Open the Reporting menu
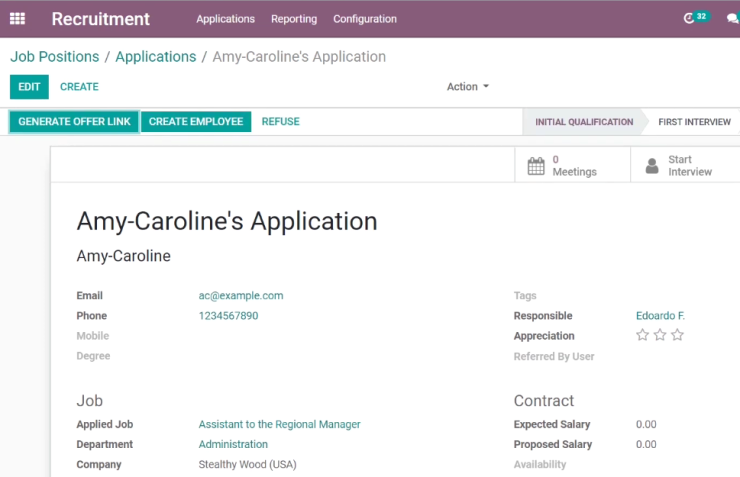This screenshot has width=740, height=477. click(294, 19)
